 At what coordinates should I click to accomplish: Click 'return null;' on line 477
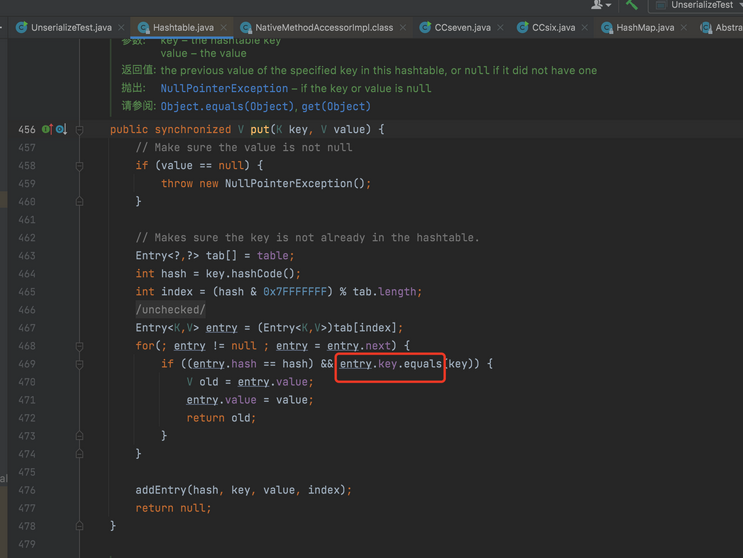click(173, 508)
